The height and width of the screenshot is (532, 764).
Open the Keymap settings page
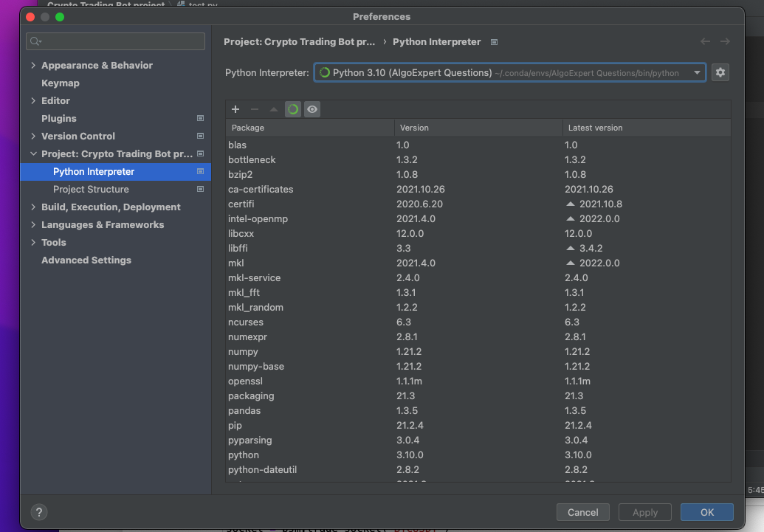tap(61, 83)
